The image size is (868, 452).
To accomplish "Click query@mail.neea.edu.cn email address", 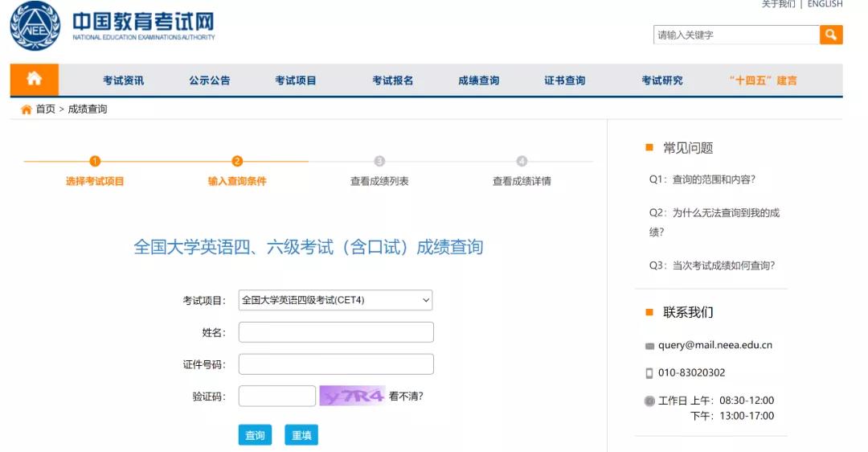I will (x=714, y=345).
